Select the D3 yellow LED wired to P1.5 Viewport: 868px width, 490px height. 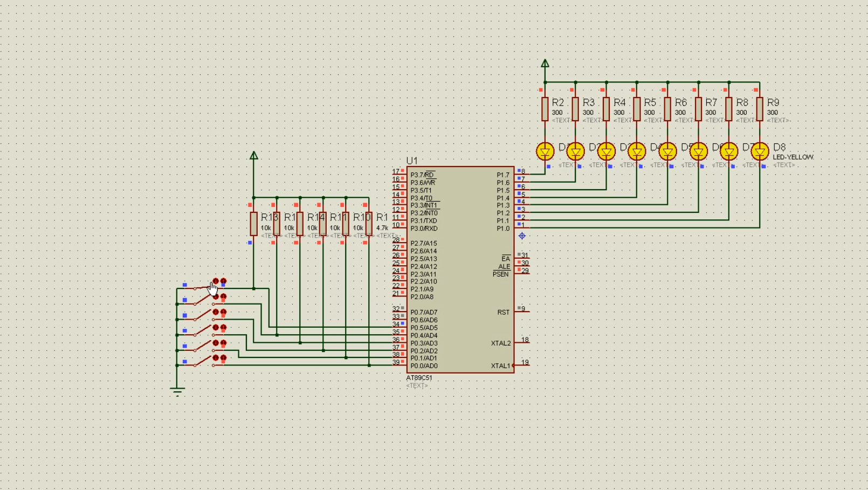(606, 151)
